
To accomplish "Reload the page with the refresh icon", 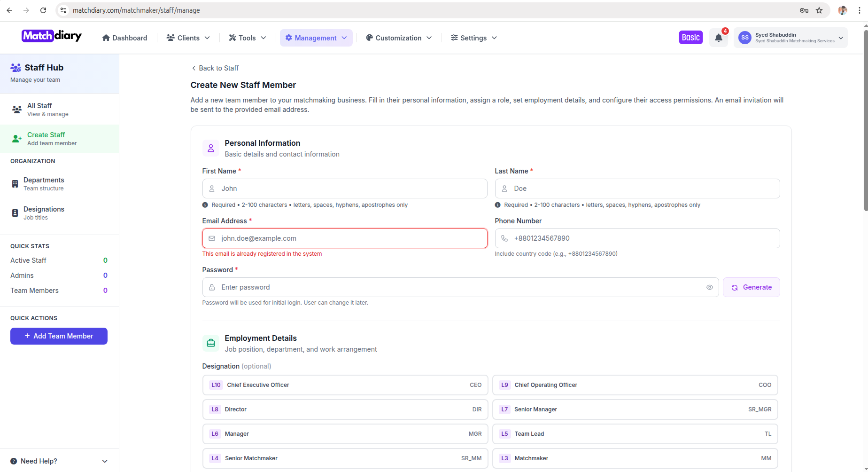I will pyautogui.click(x=43, y=10).
